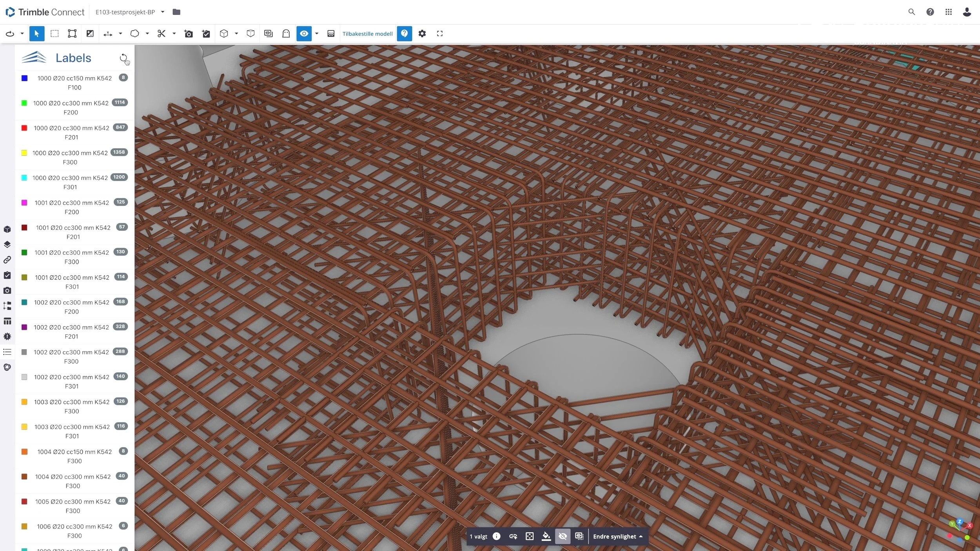Open the Views camera sidebar panel
Viewport: 980px width, 551px height.
7,290
